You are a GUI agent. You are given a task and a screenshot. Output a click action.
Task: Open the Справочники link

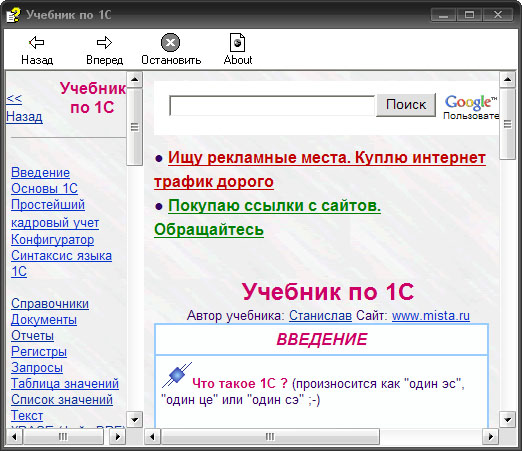(50, 304)
